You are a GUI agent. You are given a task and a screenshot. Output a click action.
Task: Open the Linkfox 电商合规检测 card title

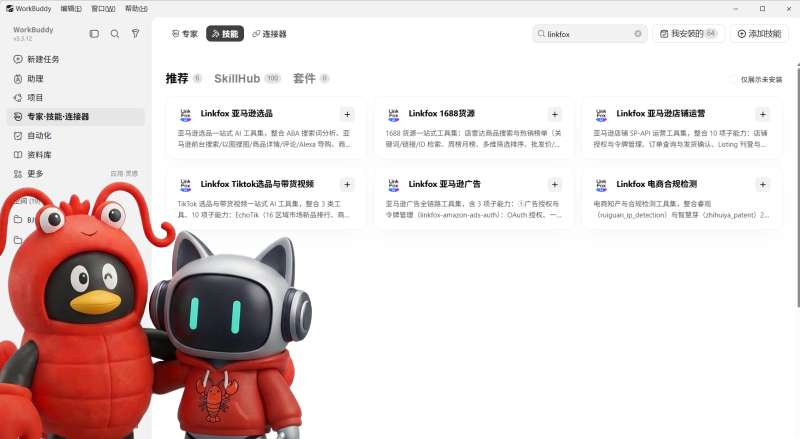click(656, 184)
